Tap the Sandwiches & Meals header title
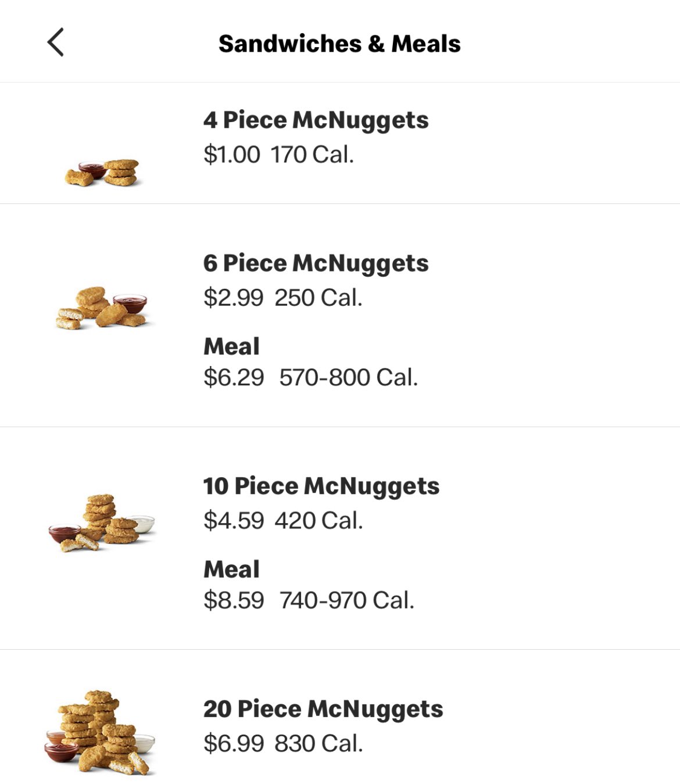 (x=339, y=44)
